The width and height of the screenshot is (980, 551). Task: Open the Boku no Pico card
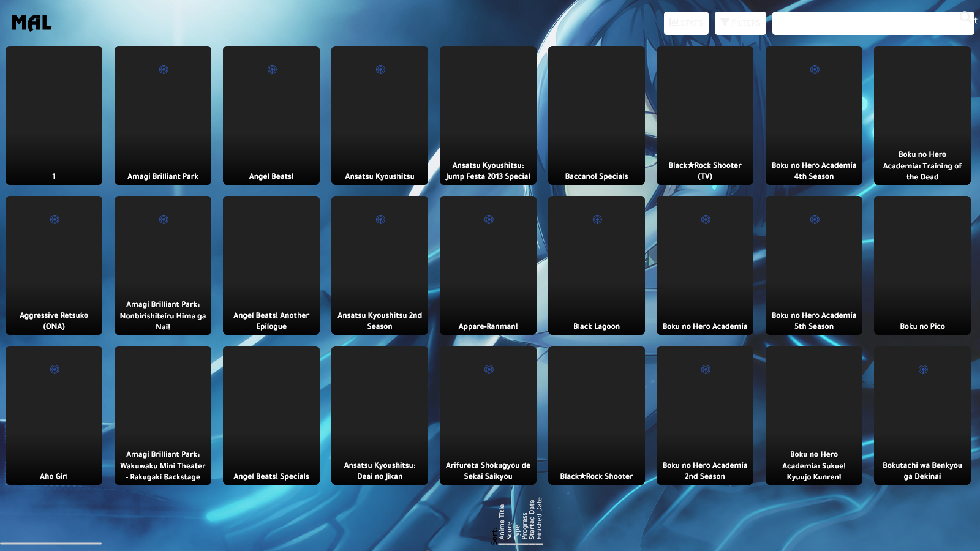tap(922, 265)
